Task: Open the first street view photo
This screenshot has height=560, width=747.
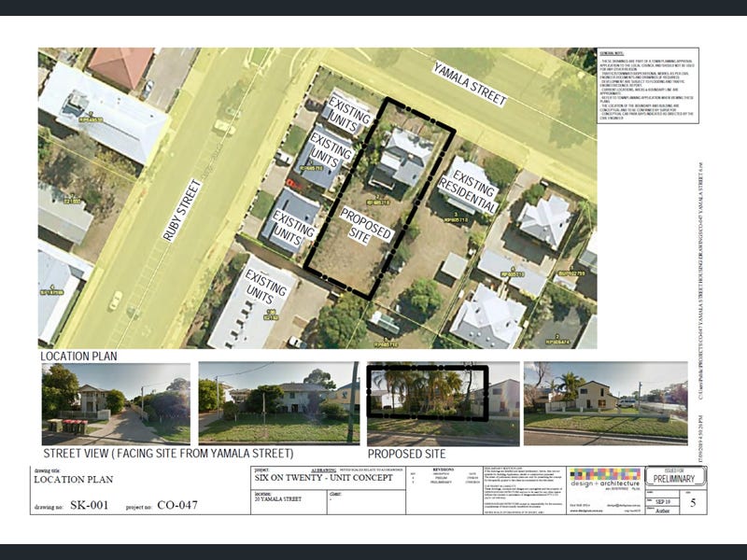Action: point(116,402)
